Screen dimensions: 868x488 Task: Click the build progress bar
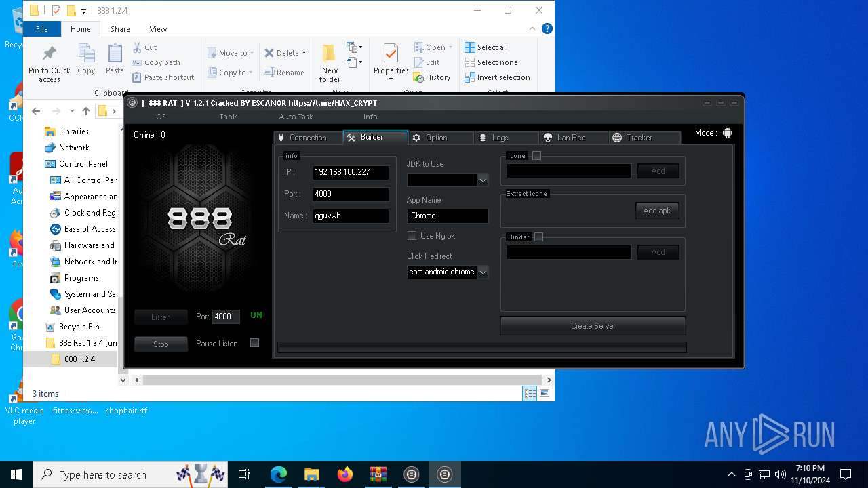(482, 347)
